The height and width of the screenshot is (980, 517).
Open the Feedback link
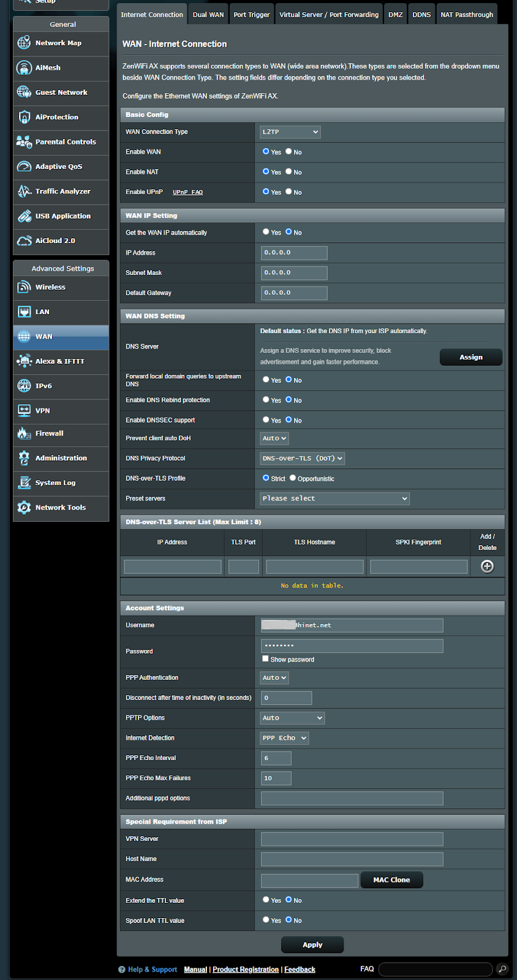(x=300, y=970)
